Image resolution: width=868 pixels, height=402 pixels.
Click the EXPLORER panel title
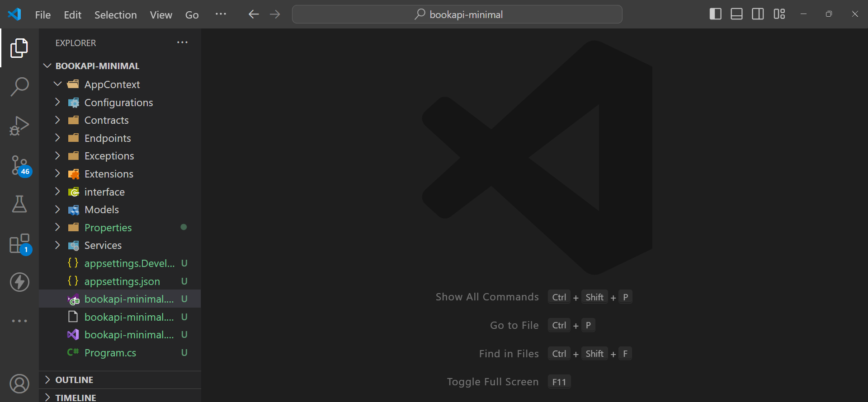coord(75,43)
